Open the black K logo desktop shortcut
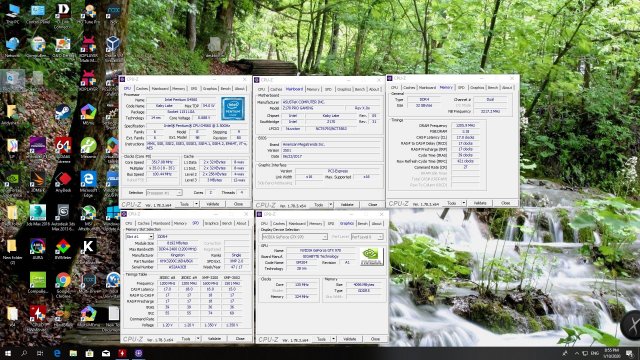The image size is (640, 360). [88, 249]
